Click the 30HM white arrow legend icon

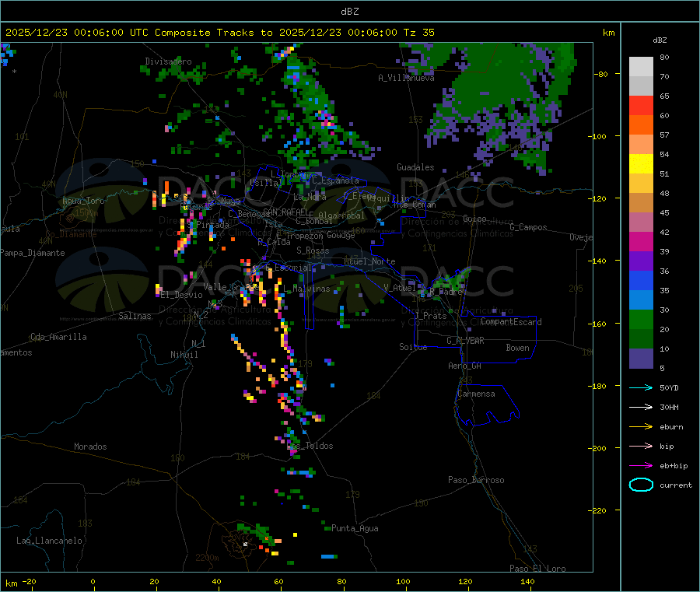tap(641, 407)
